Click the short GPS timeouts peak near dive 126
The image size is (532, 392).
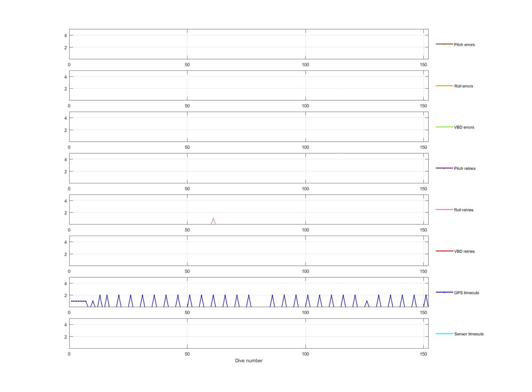[367, 304]
